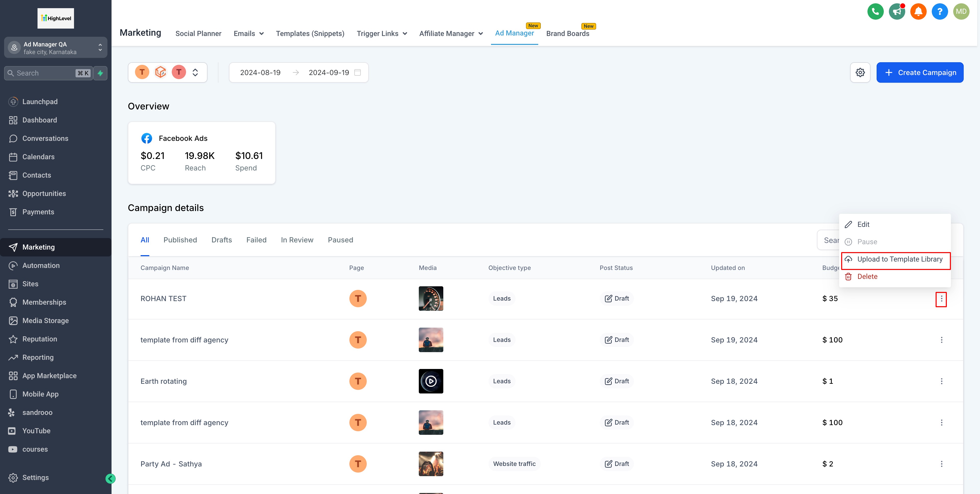Open Brand Boards navigation link
This screenshot has height=494, width=980.
pos(567,33)
